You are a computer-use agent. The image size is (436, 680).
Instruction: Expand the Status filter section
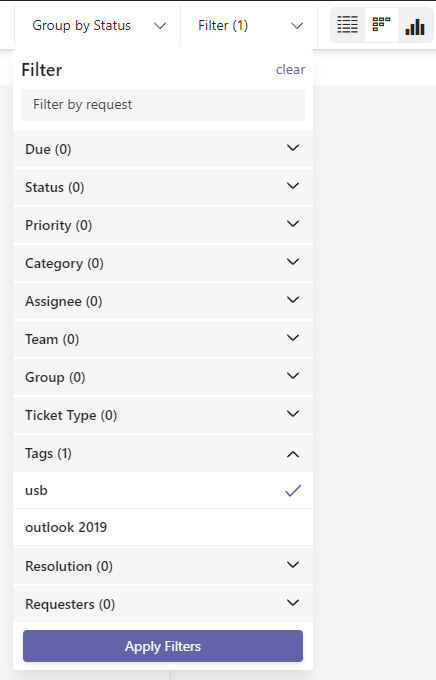pos(163,187)
